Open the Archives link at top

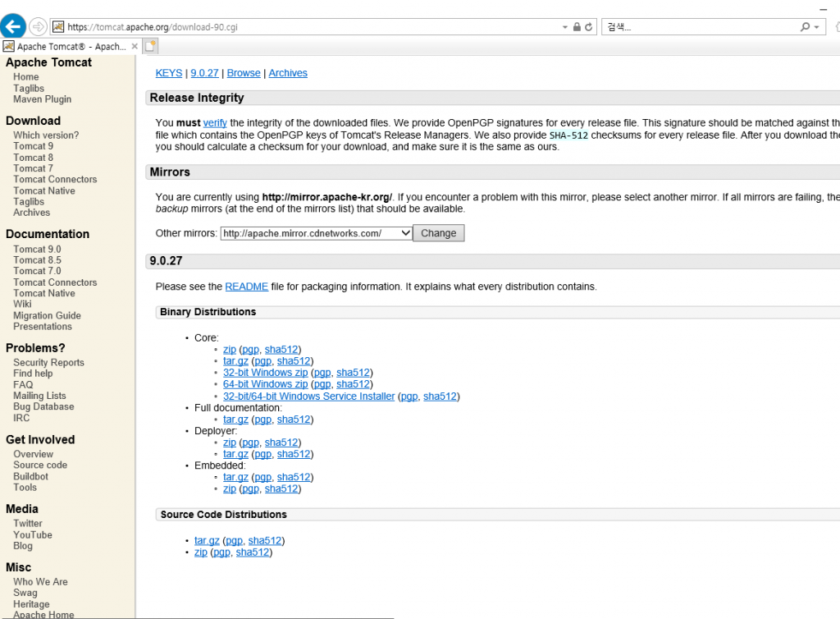coord(288,73)
